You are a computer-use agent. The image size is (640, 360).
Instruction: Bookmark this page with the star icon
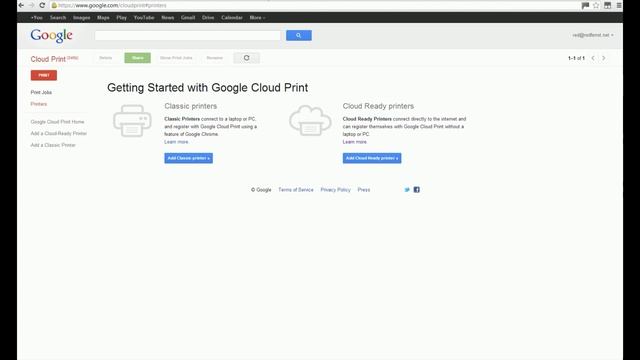[x=596, y=5]
